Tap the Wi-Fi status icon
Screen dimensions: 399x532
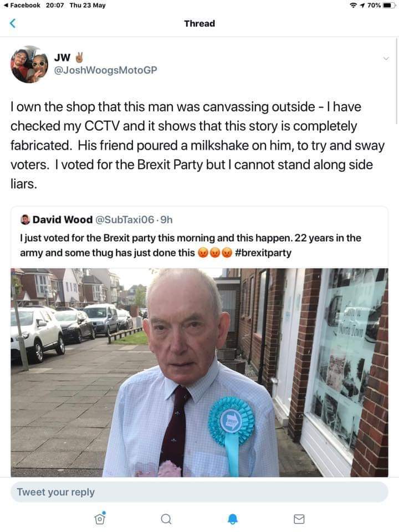354,6
